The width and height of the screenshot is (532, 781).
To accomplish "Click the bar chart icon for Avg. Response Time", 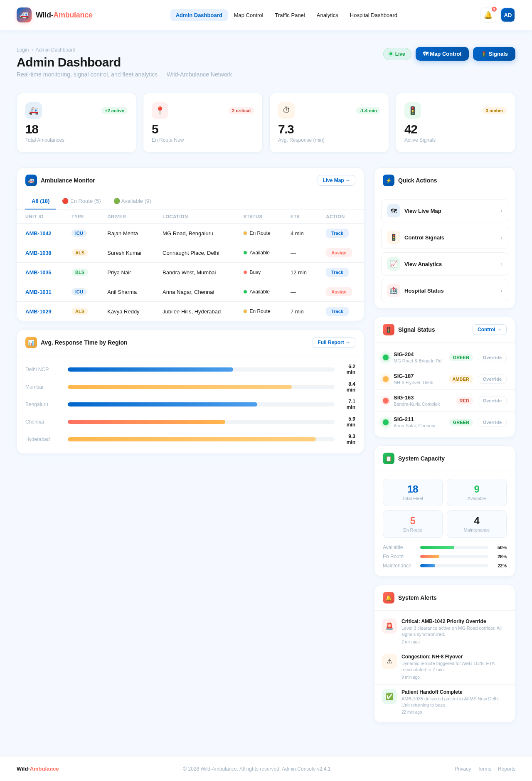I will [x=31, y=342].
